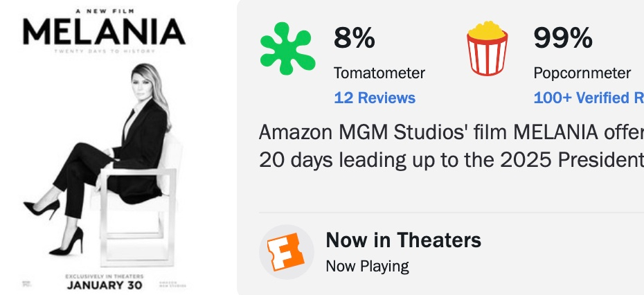Viewport: 644px width, 295px height.
Task: Click the Now Playing status text
Action: (x=367, y=265)
